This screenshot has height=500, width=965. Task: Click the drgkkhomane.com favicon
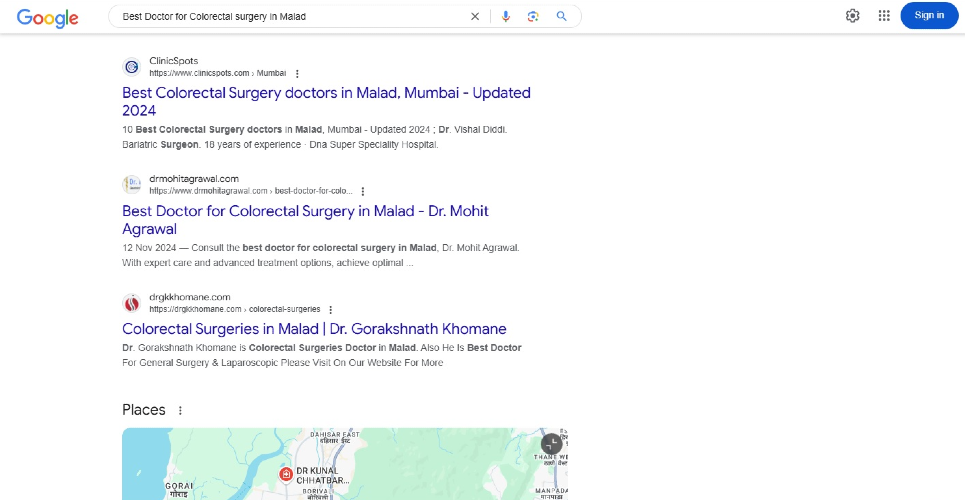132,303
